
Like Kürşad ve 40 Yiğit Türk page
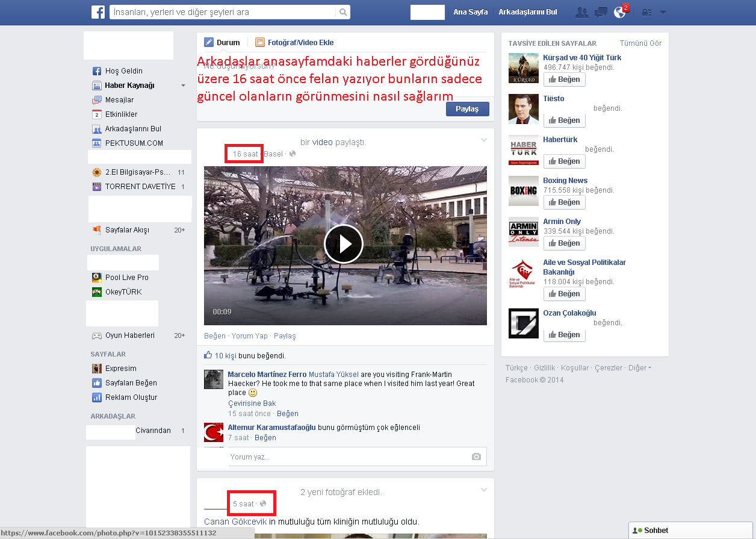(x=565, y=79)
